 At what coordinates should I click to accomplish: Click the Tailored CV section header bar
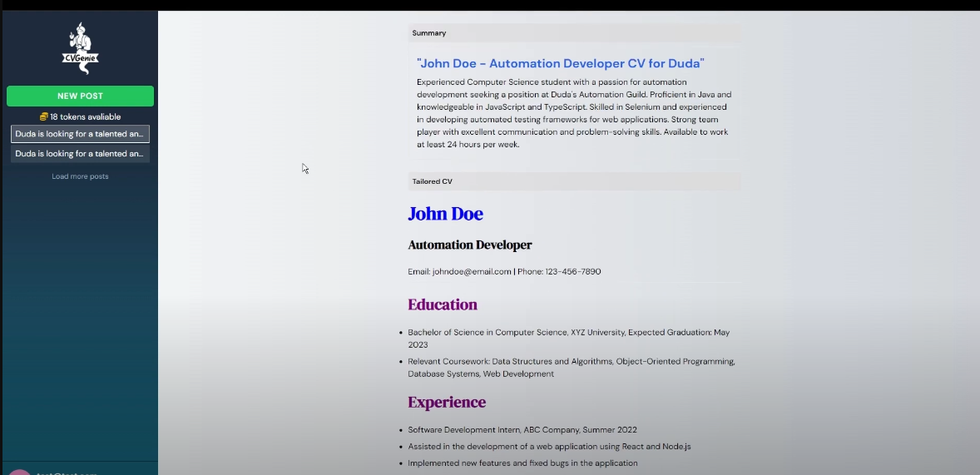[x=574, y=181]
